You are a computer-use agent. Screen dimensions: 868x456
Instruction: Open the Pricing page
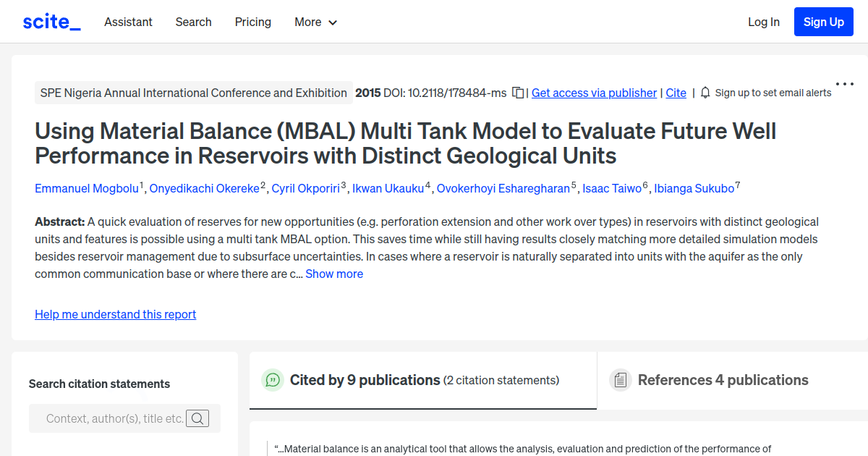pyautogui.click(x=252, y=22)
